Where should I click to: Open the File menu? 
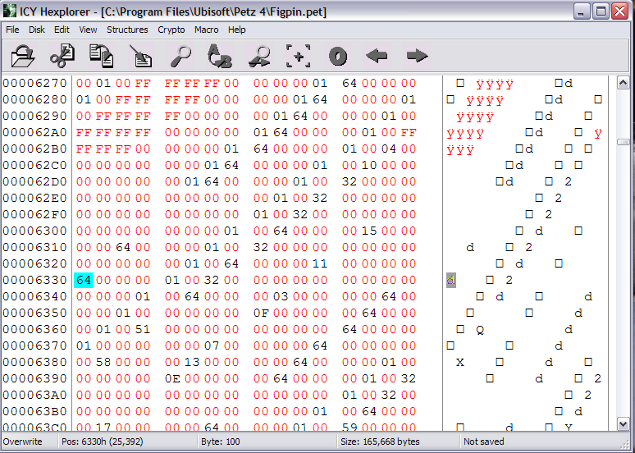(x=13, y=30)
